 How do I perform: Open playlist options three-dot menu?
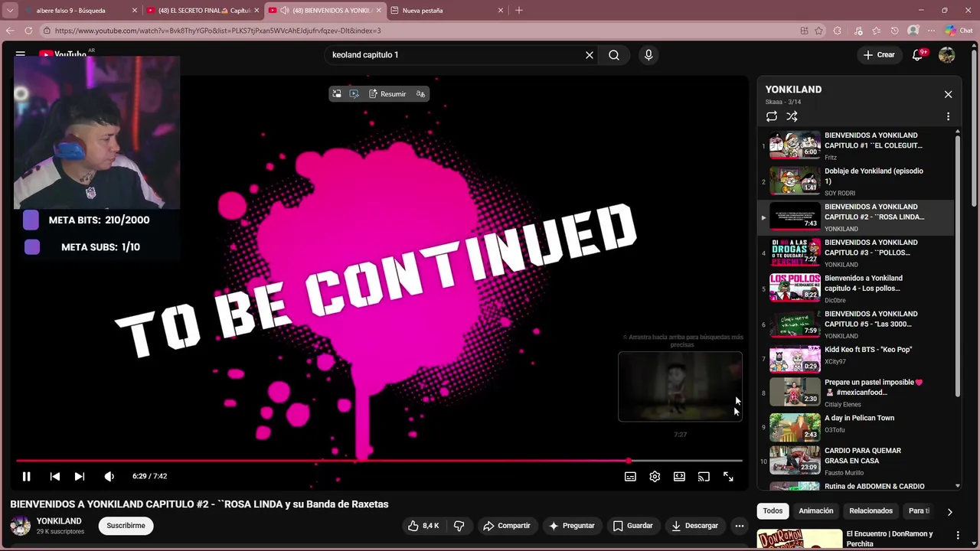click(x=948, y=116)
